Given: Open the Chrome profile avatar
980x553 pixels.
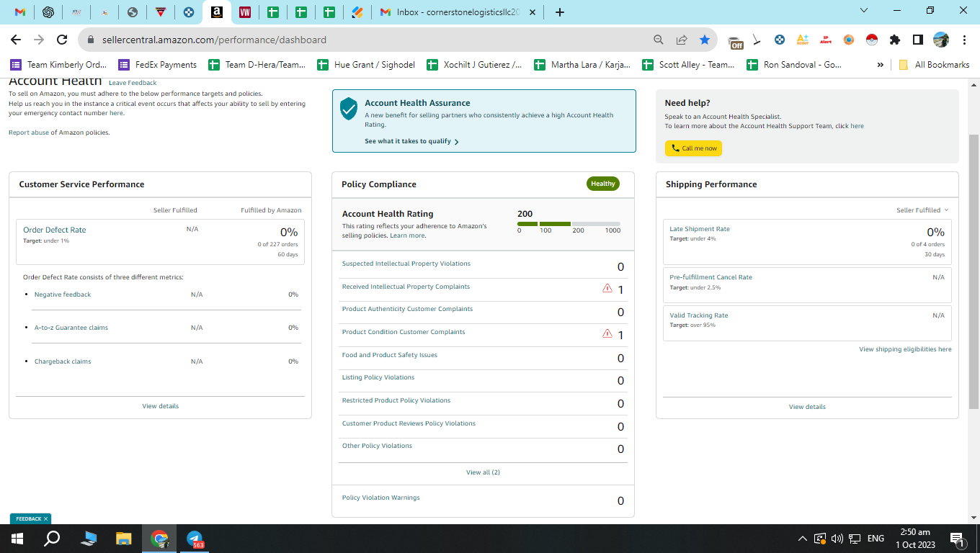Looking at the screenshot, I should tap(941, 40).
